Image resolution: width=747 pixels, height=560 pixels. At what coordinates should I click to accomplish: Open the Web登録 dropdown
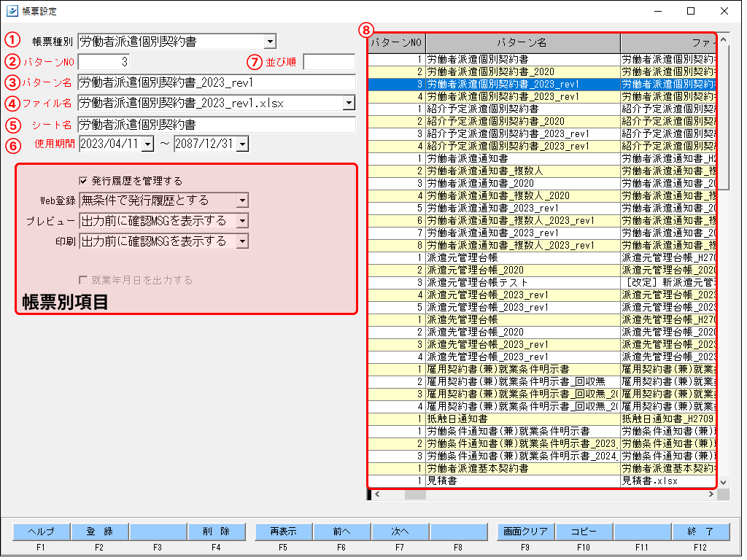pyautogui.click(x=243, y=200)
